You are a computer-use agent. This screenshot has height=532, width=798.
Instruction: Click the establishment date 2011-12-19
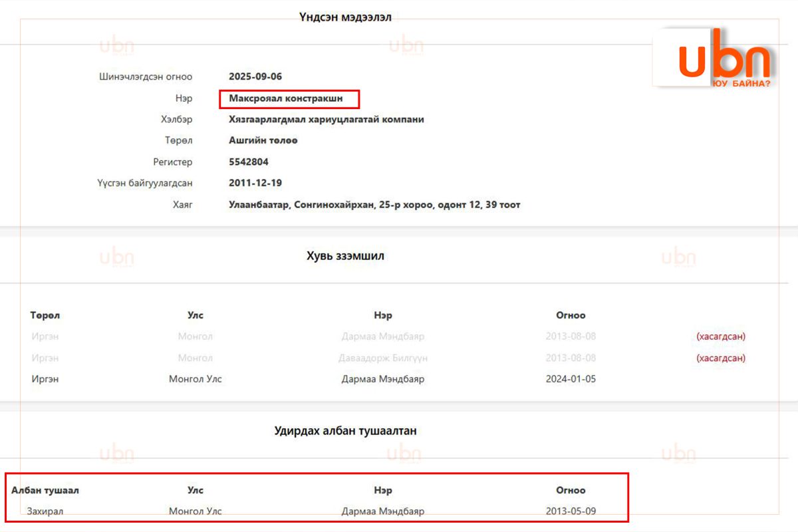point(255,183)
